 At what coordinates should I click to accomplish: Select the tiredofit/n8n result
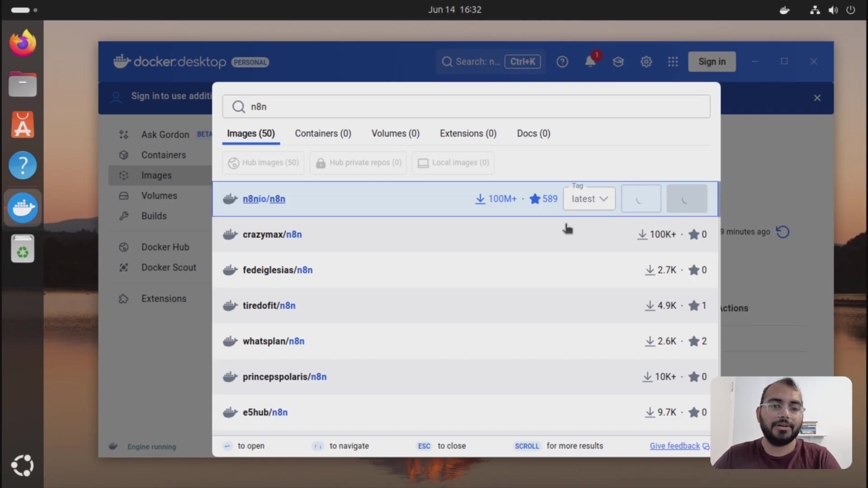point(465,305)
